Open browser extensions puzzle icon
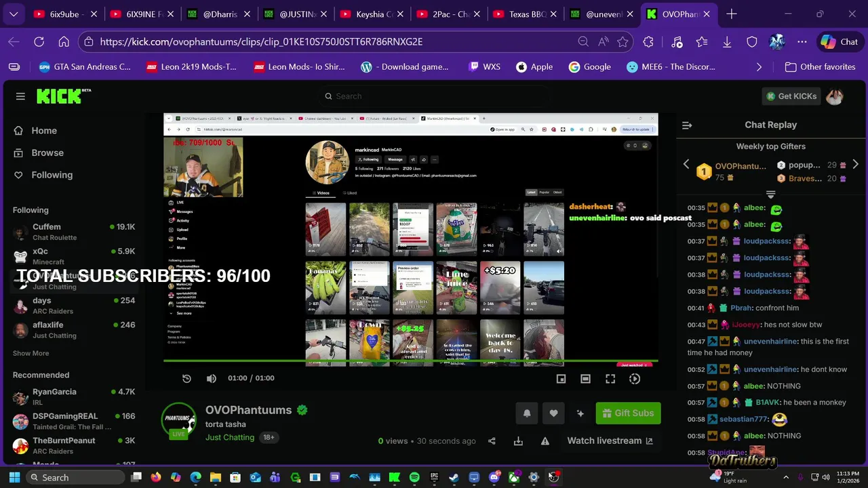This screenshot has width=868, height=488. coord(648,42)
